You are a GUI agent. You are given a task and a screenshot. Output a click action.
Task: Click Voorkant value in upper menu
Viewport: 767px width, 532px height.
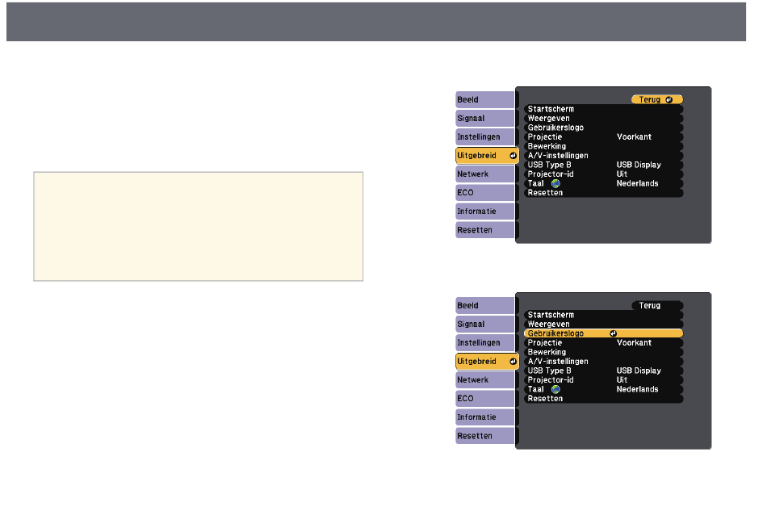634,137
